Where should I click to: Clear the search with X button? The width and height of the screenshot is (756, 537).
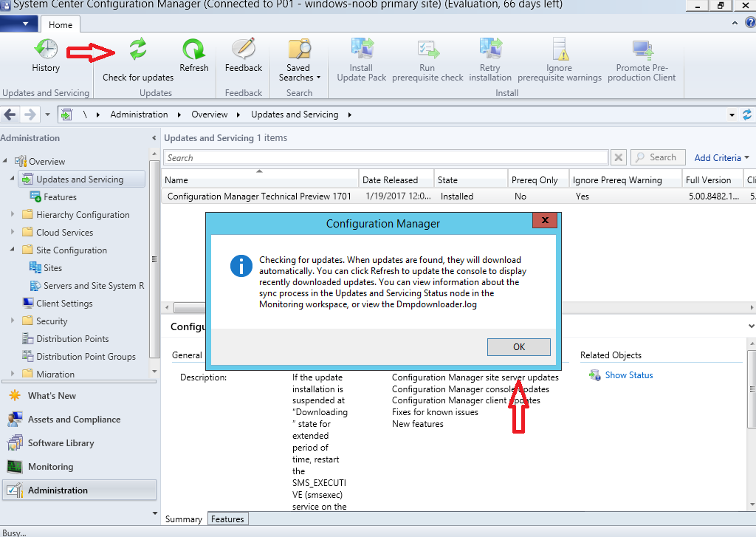pos(619,157)
